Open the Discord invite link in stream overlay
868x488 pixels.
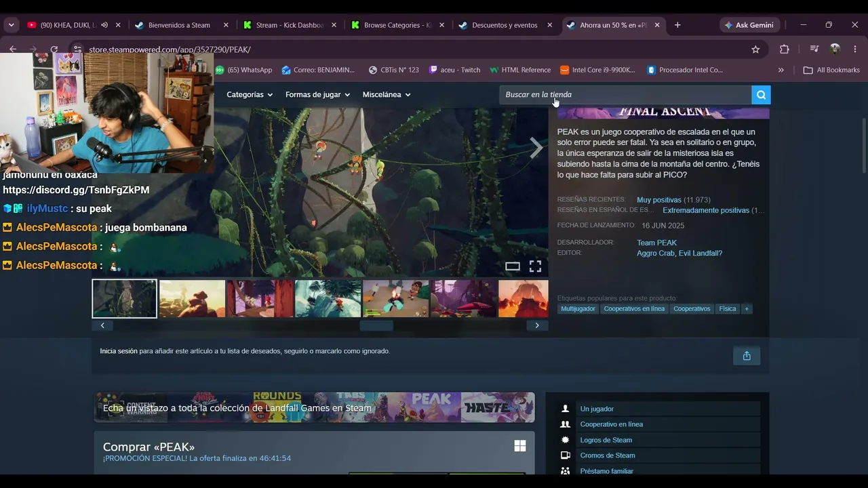tap(76, 190)
